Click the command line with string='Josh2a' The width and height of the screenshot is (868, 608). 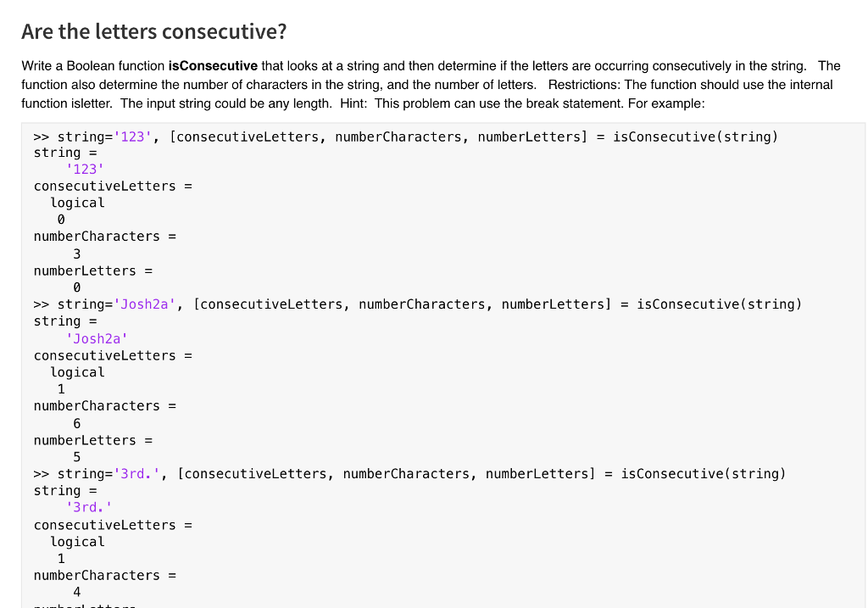[x=418, y=304]
